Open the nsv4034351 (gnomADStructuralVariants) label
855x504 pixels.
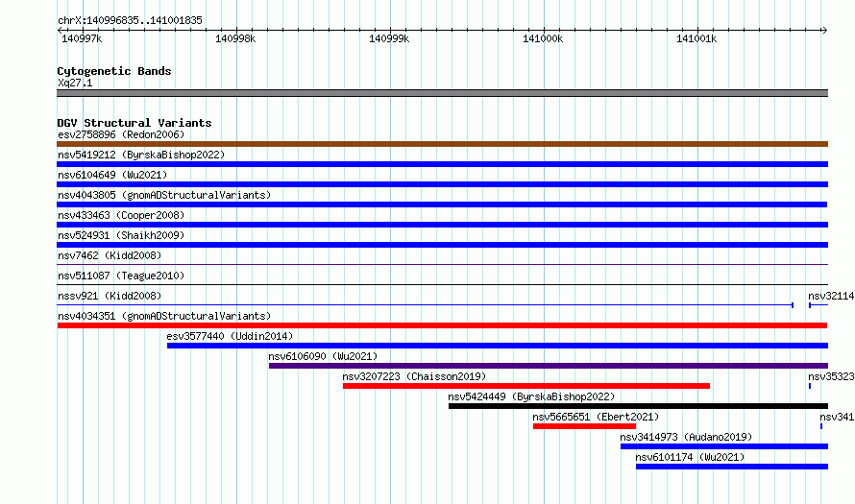click(x=164, y=316)
